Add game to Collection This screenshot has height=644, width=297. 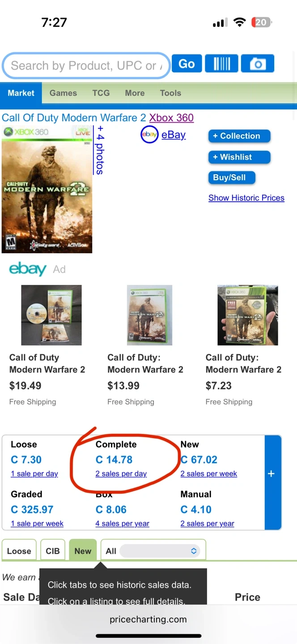click(x=239, y=136)
